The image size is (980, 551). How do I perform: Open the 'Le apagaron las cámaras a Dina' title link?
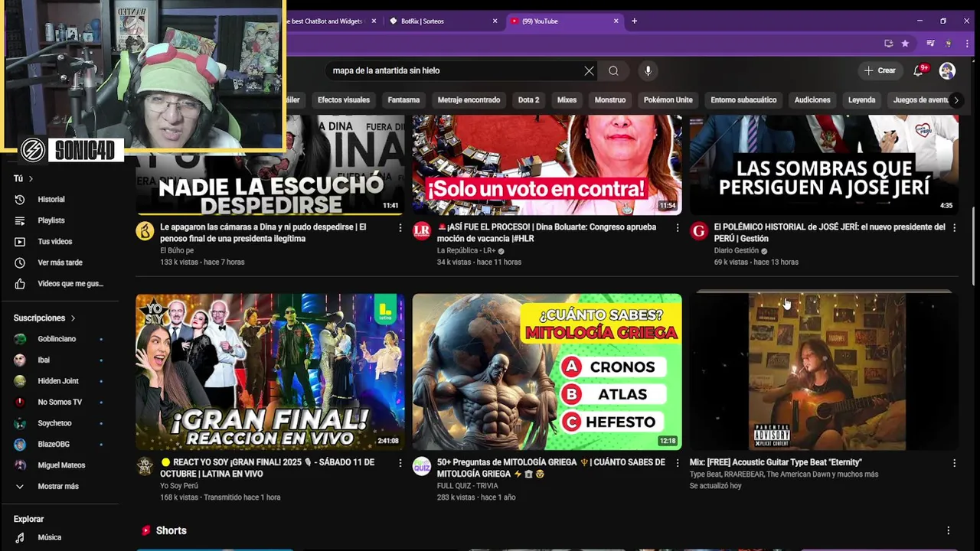click(x=263, y=233)
